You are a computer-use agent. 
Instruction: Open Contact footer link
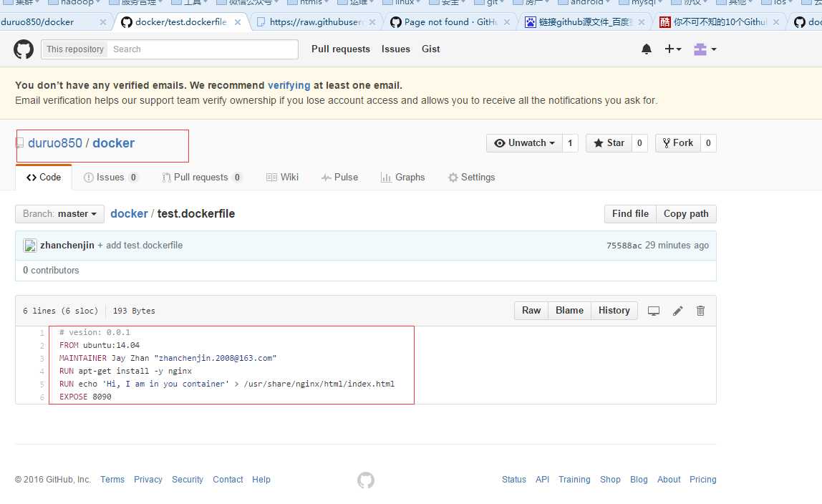[x=228, y=480]
